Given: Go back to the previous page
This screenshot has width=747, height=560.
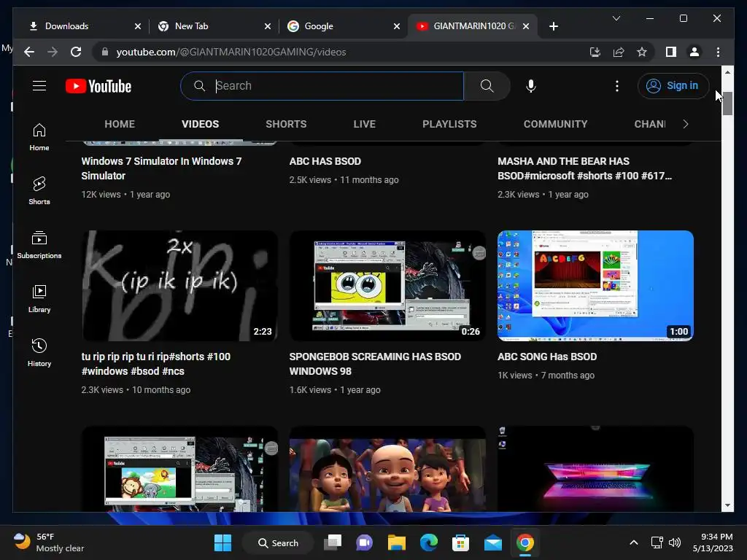Looking at the screenshot, I should [x=29, y=52].
